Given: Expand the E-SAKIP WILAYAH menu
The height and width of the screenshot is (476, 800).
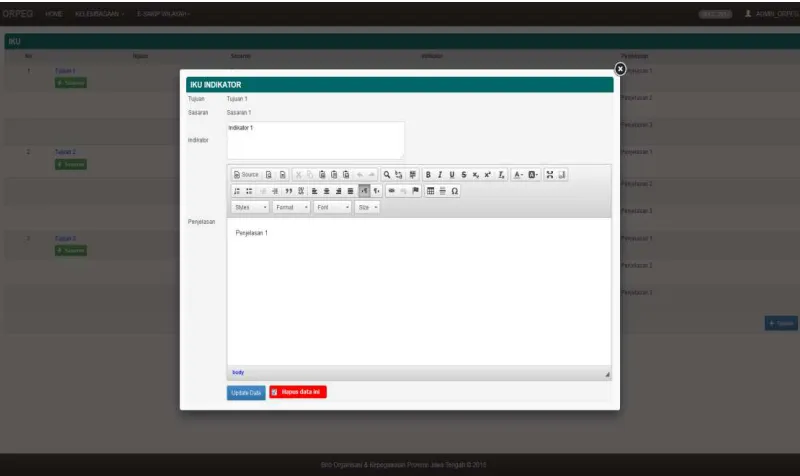Looking at the screenshot, I should (x=163, y=14).
